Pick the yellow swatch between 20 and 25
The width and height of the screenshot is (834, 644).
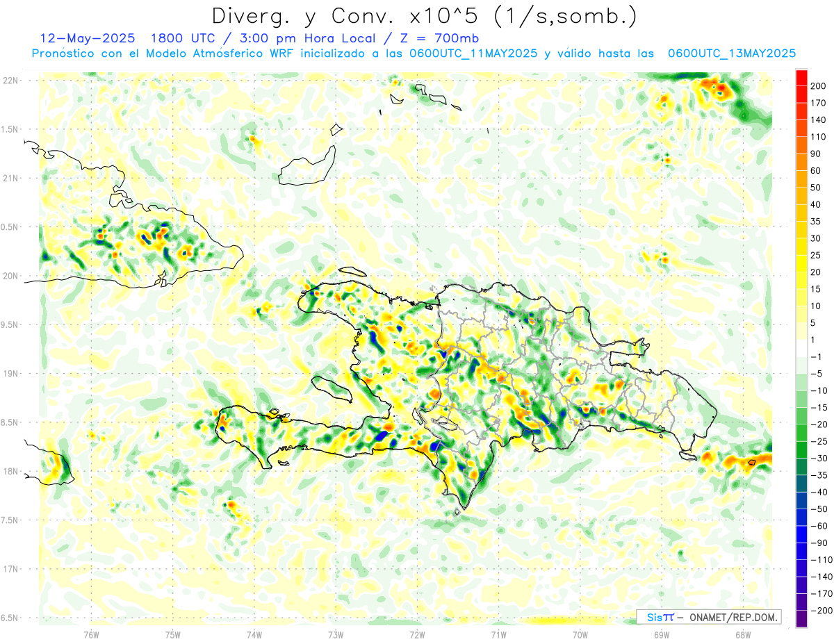pyautogui.click(x=802, y=264)
